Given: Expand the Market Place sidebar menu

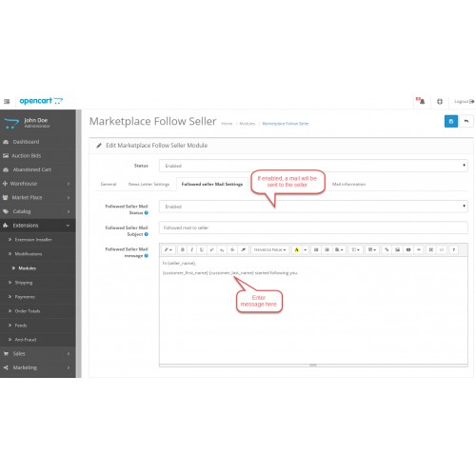Looking at the screenshot, I should pos(38,198).
